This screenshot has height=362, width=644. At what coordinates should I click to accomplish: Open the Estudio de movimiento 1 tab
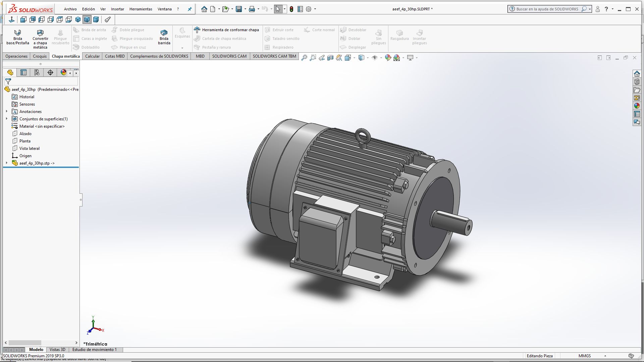pos(94,350)
